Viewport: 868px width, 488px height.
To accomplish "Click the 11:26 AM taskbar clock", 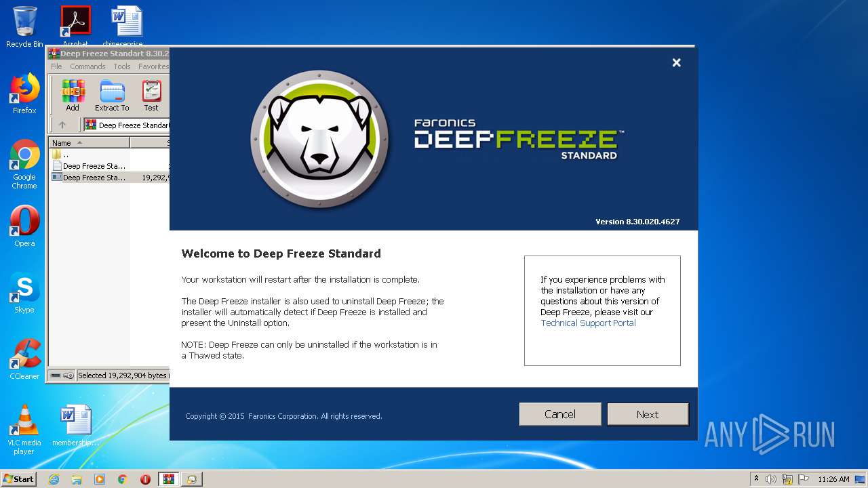I will 833,479.
